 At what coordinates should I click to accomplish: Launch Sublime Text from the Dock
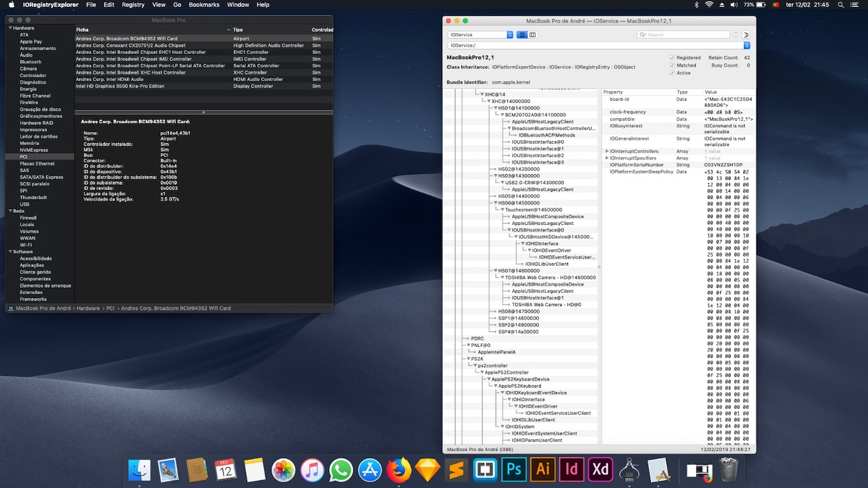pyautogui.click(x=456, y=470)
